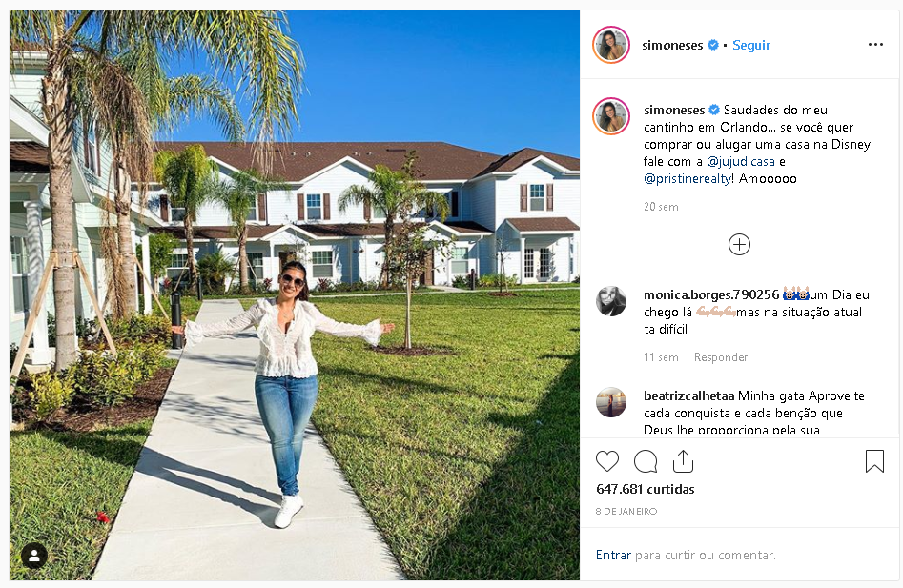Click beatrizcalhetaa comment avatar

611,402
